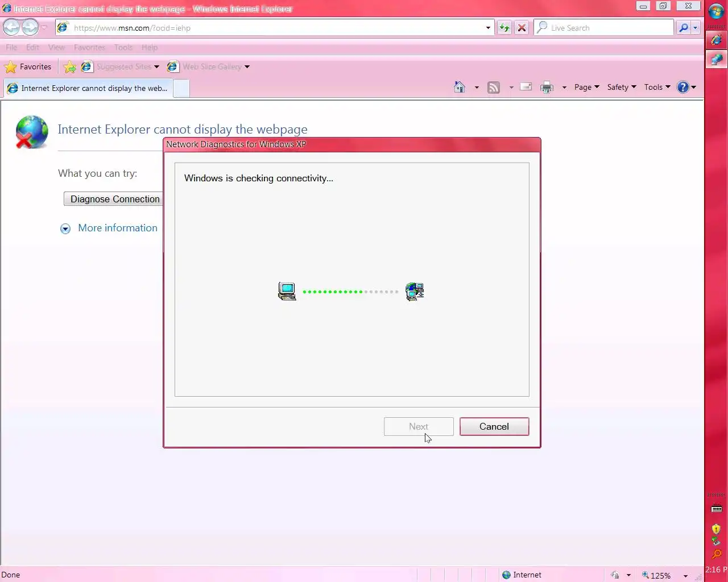Click the network connection tray icon
The height and width of the screenshot is (582, 728).
[716, 542]
